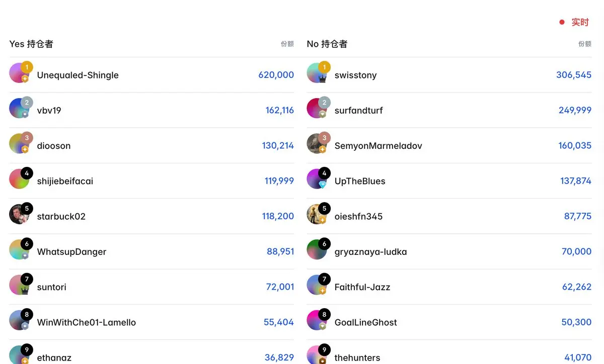Open swisstony username link

point(355,75)
